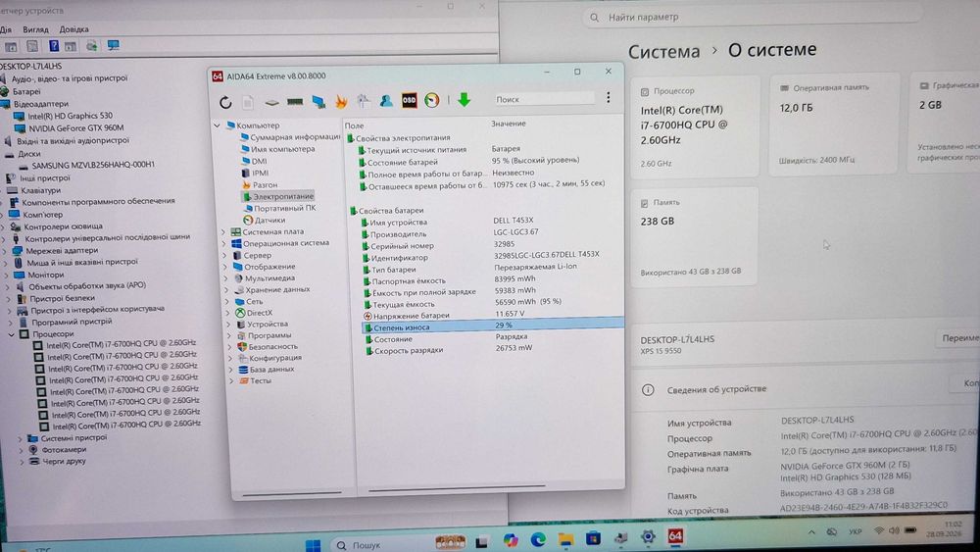This screenshot has width=980, height=552.
Task: Expand the Отображение node
Action: 225,267
